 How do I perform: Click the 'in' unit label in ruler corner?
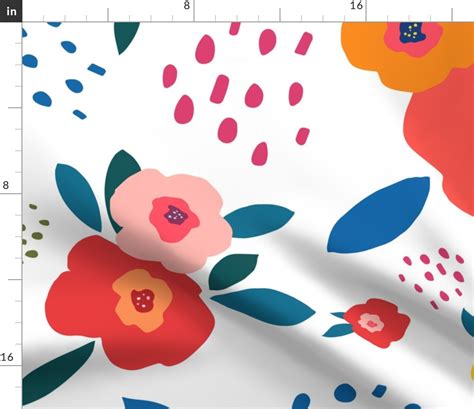pyautogui.click(x=11, y=11)
